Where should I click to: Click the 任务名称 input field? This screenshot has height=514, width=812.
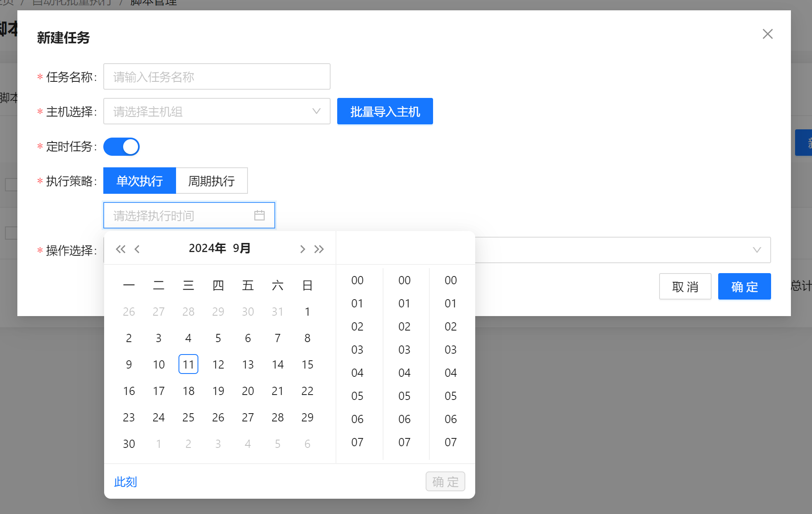(217, 76)
